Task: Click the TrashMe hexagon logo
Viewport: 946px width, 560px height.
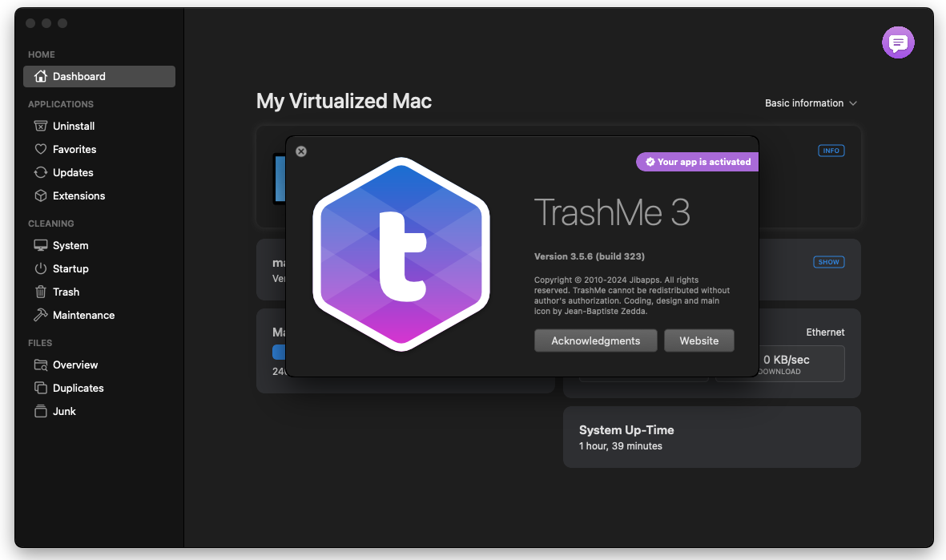Action: [401, 255]
